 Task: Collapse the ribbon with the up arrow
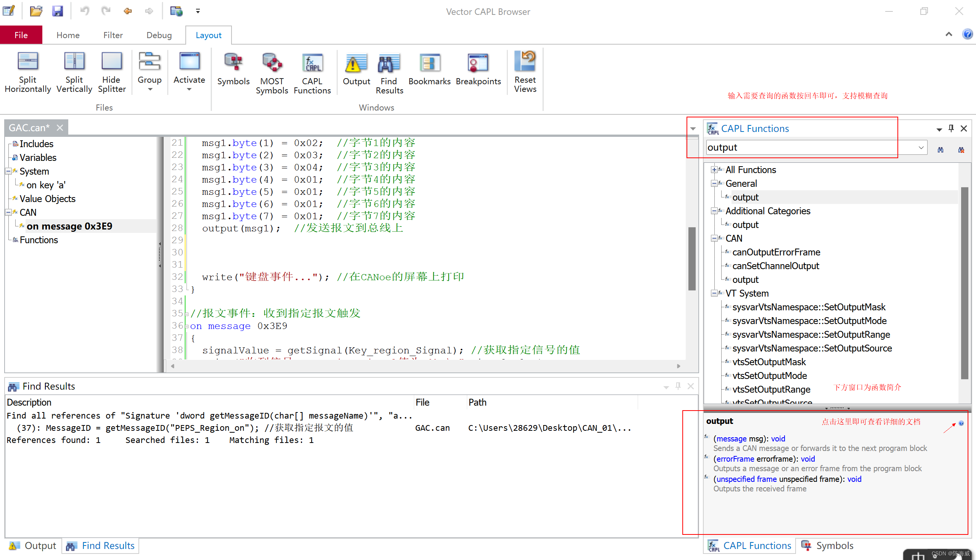pyautogui.click(x=949, y=35)
